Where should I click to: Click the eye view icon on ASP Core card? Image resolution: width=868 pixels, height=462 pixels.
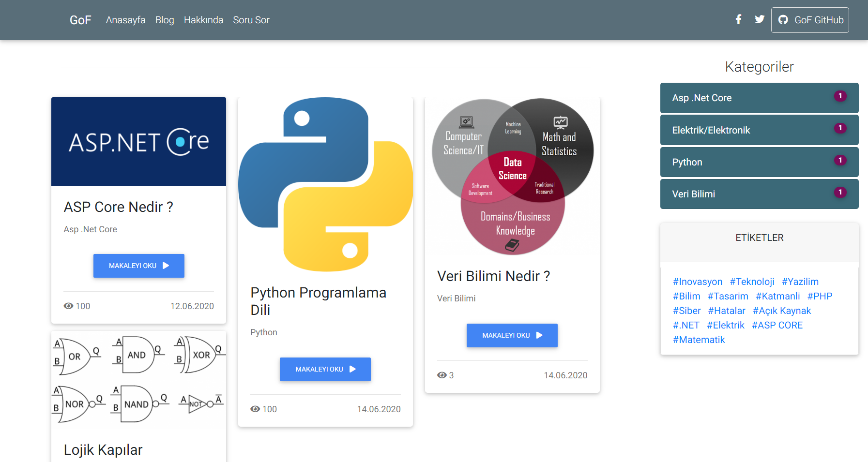point(68,306)
